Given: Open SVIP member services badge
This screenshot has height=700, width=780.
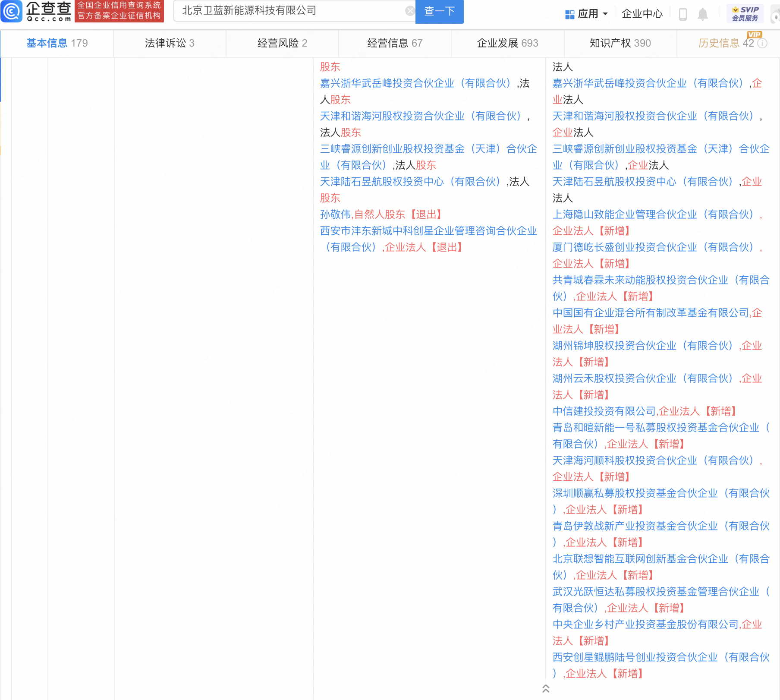Looking at the screenshot, I should click(x=745, y=14).
